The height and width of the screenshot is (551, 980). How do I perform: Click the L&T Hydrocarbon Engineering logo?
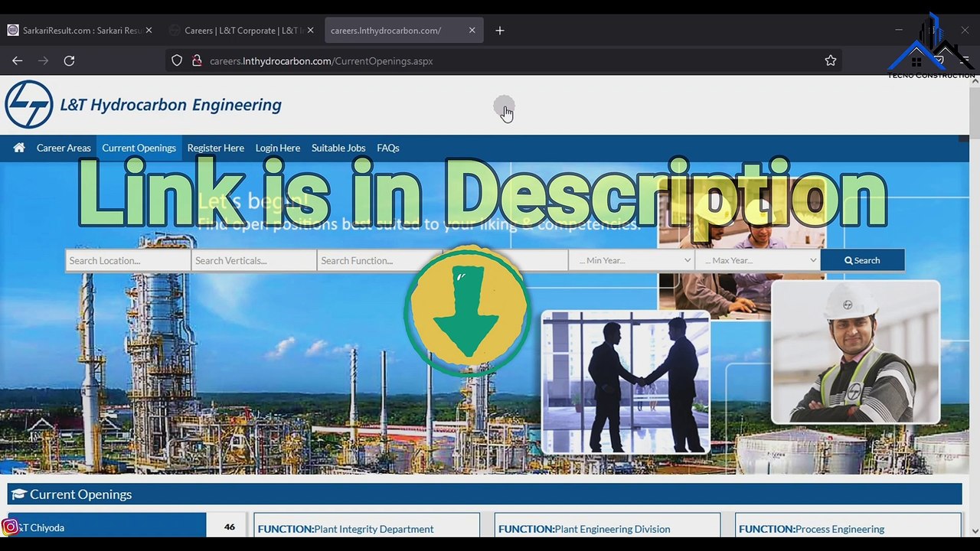pyautogui.click(x=143, y=105)
